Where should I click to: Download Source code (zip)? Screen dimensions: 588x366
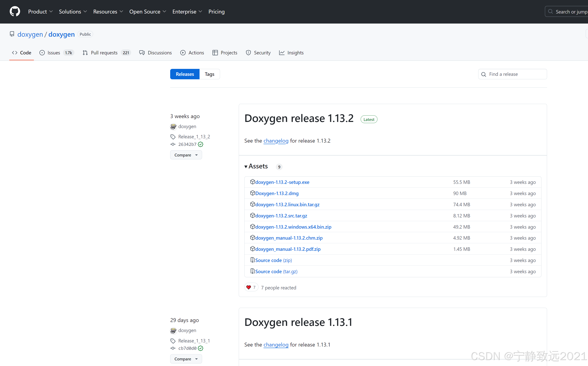coord(274,260)
